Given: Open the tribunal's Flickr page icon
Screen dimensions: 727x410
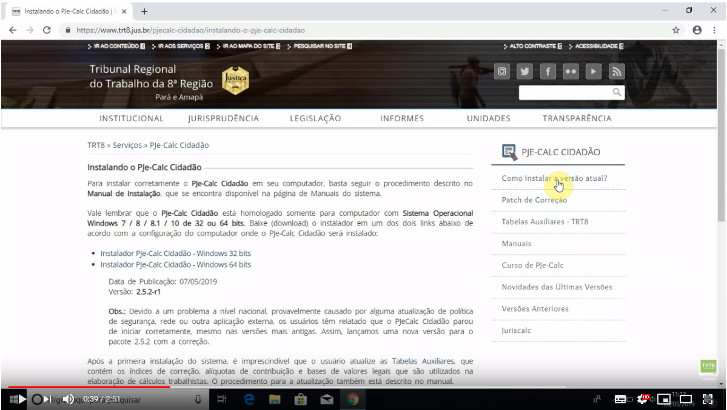Looking at the screenshot, I should [570, 71].
